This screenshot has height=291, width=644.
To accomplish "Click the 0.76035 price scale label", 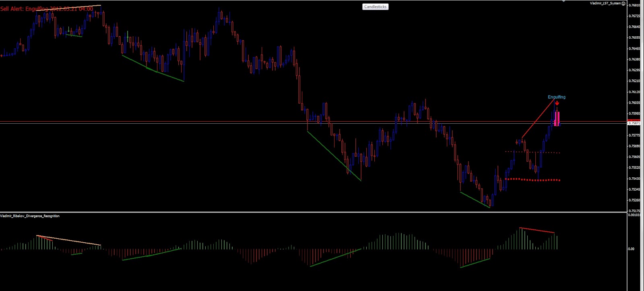I will click(x=634, y=103).
